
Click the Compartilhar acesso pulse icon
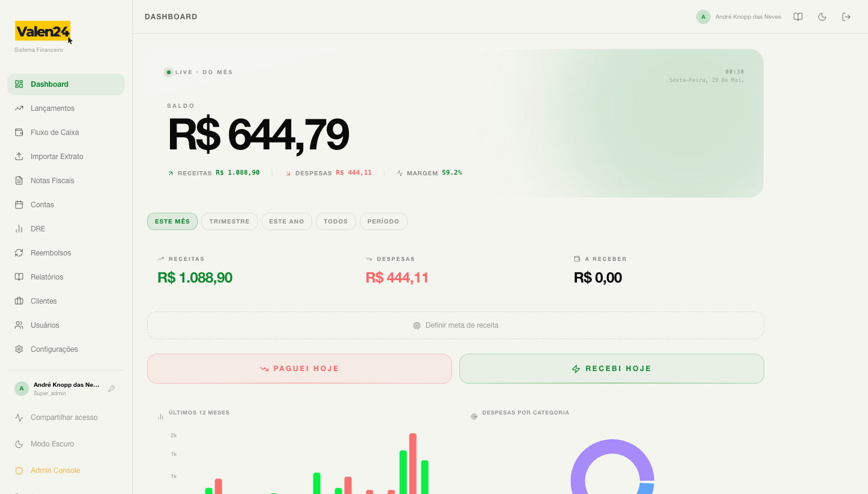19,417
